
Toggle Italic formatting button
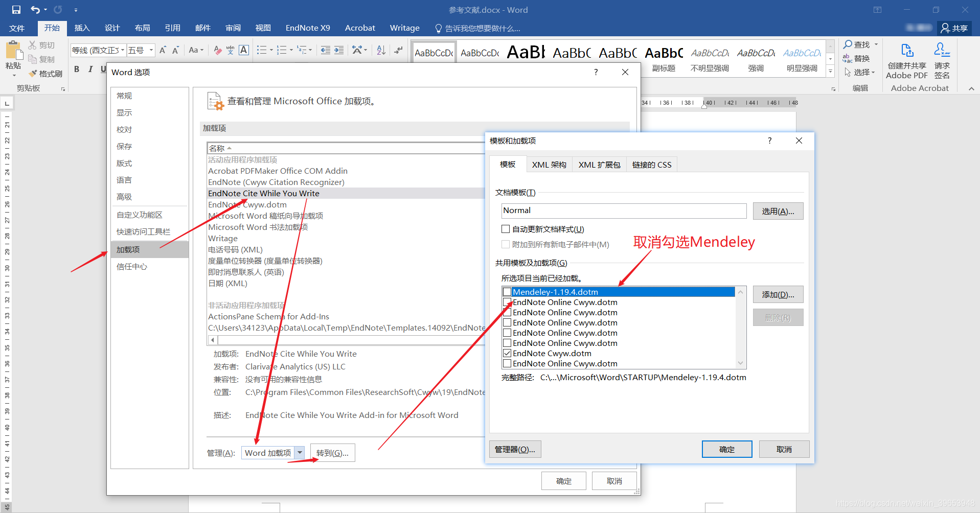point(90,69)
